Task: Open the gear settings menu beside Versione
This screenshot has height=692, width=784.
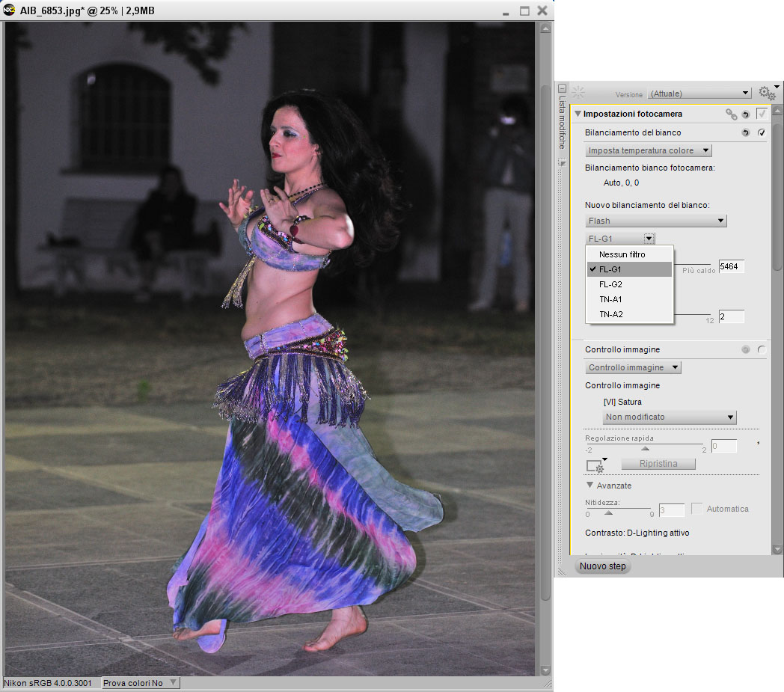Action: [x=767, y=93]
